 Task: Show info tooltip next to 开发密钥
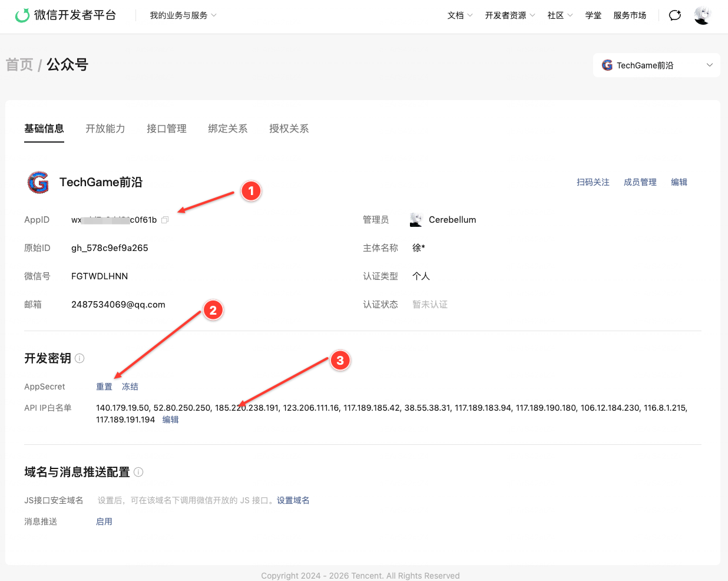80,358
